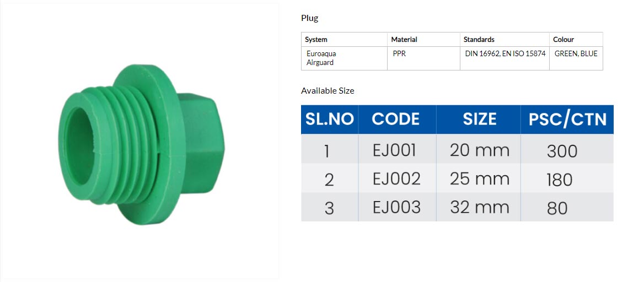Image resolution: width=644 pixels, height=282 pixels.
Task: Click the 300 carton quantity value
Action: [x=562, y=151]
